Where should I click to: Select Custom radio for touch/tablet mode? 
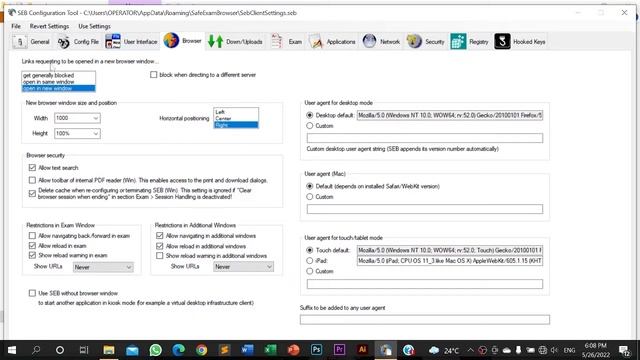tap(309, 271)
